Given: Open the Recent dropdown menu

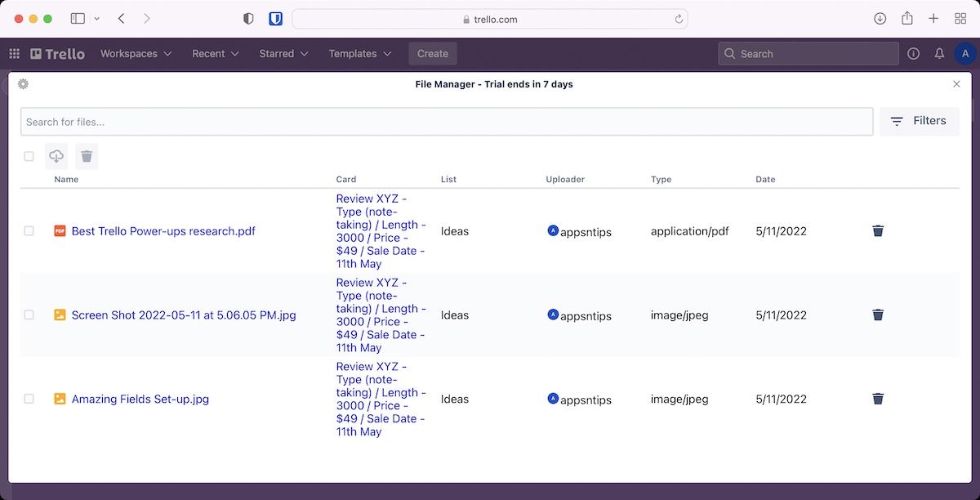Looking at the screenshot, I should click(215, 54).
